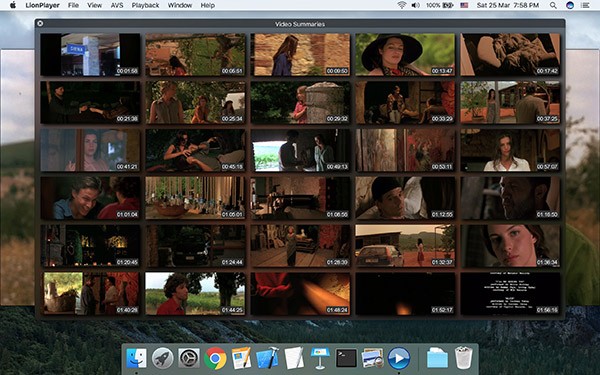Open Xcode hammer icon in dock
The width and height of the screenshot is (600, 375).
267,358
